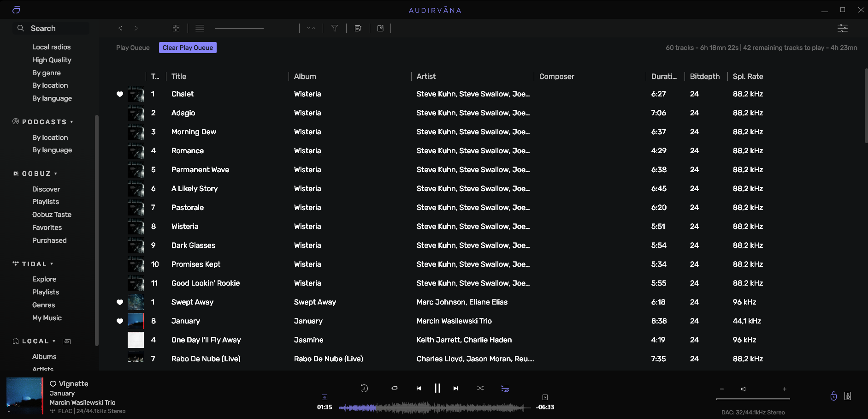Image resolution: width=868 pixels, height=419 pixels.
Task: Collapse the QOBUZ section
Action: (x=56, y=174)
